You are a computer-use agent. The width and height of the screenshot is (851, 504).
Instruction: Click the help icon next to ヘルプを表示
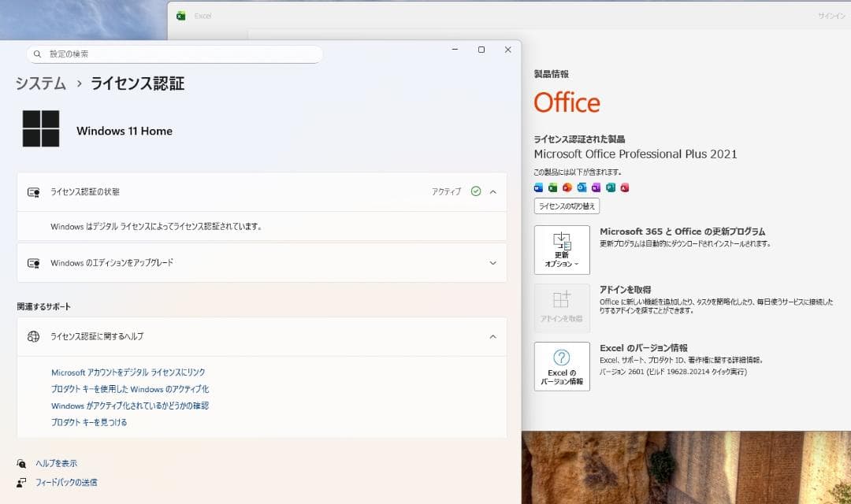coord(21,463)
